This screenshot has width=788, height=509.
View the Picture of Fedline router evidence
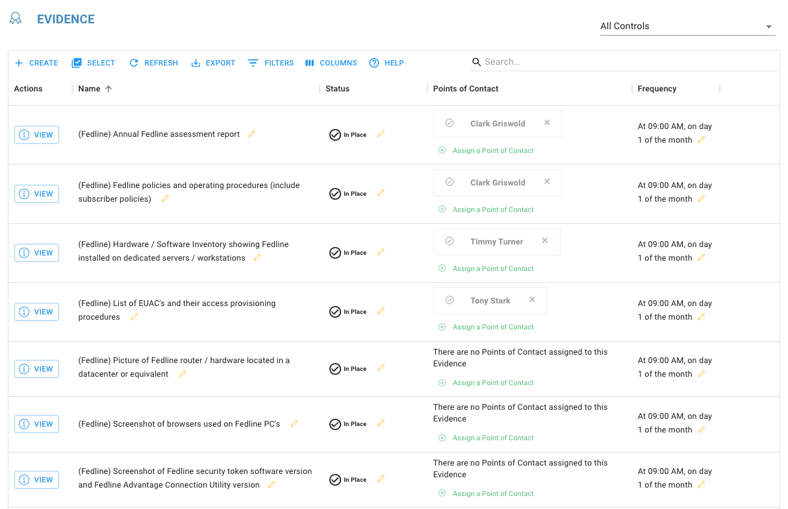(x=37, y=369)
